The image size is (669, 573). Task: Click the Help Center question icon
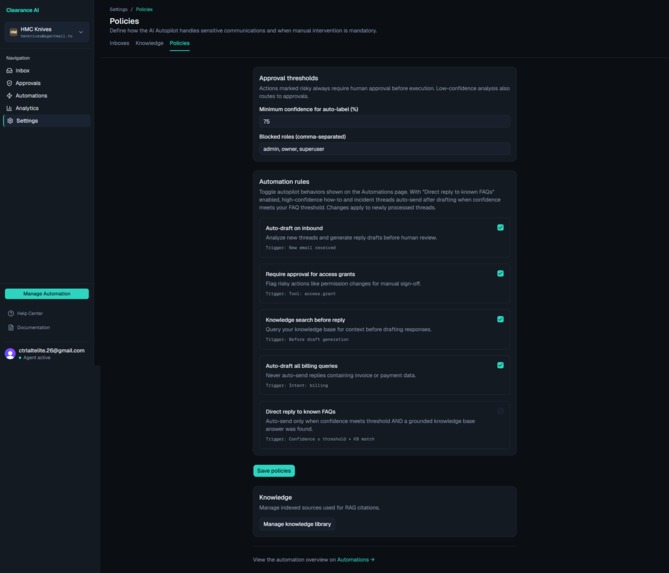coord(11,313)
